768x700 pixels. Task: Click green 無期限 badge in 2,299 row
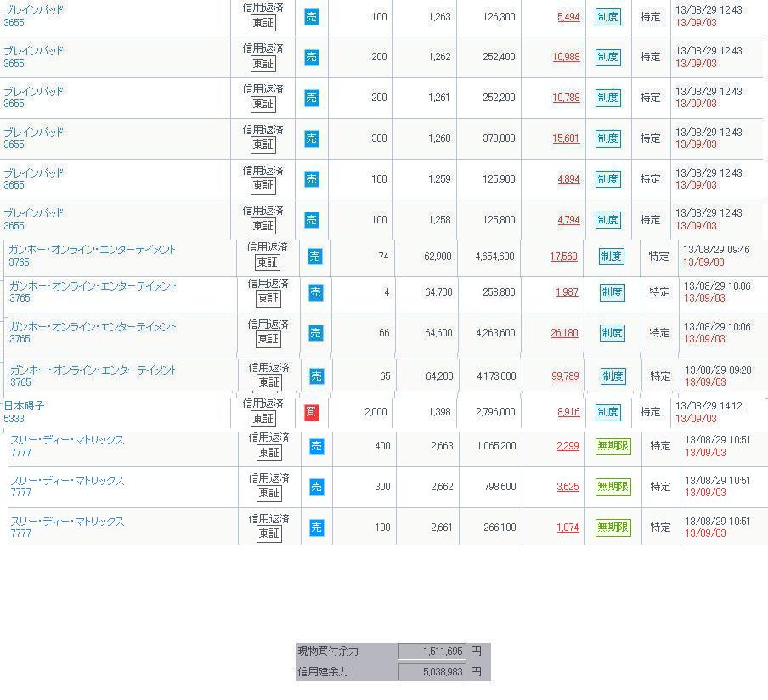tap(613, 446)
